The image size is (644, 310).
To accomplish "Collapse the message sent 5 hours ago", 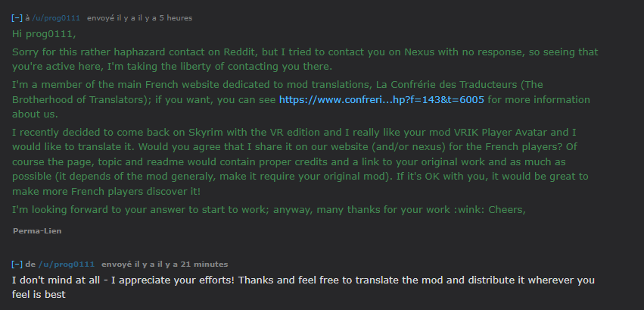I will [17, 18].
